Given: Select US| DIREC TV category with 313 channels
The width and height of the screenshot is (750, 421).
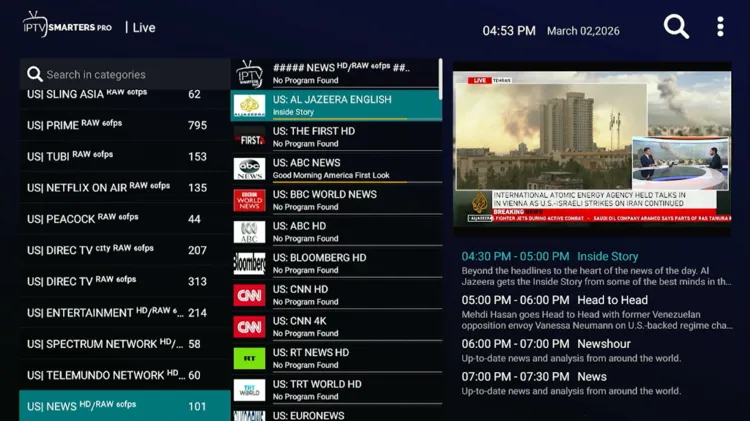Looking at the screenshot, I should coord(125,281).
